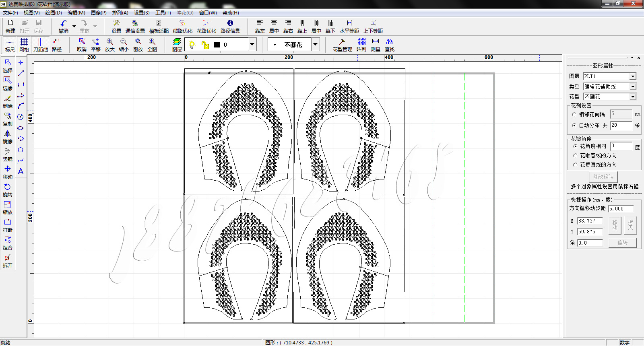The image size is (644, 346).
Task: Open the 类型 type dropdown list
Action: [x=633, y=87]
